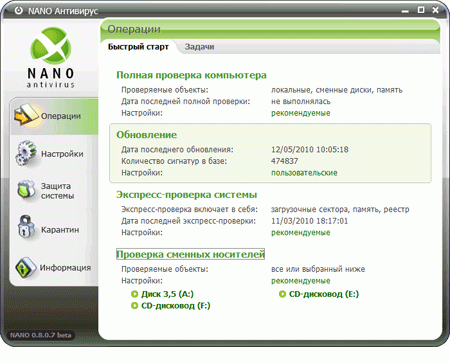Open the Задачи tab
450x363 pixels.
pyautogui.click(x=199, y=47)
